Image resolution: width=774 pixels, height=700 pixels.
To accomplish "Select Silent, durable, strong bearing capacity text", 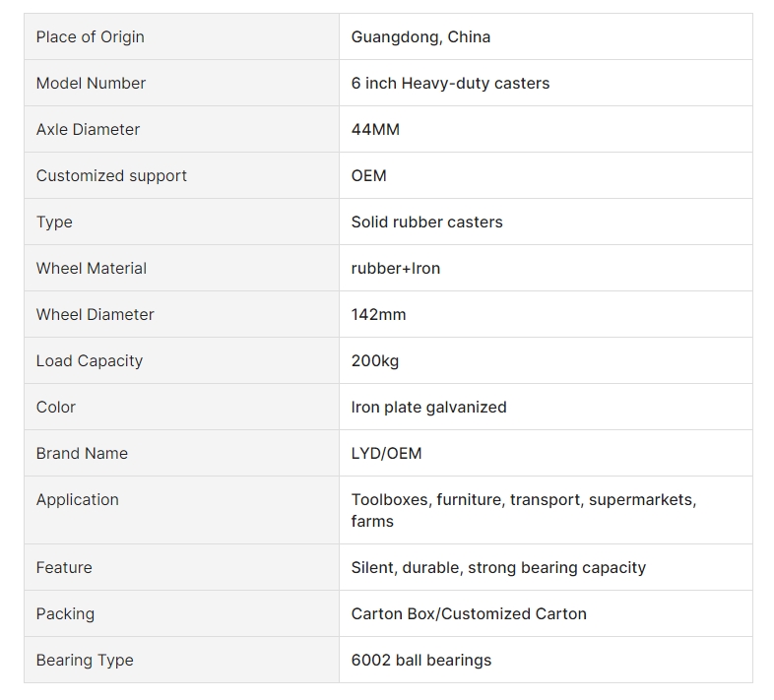I will (498, 568).
